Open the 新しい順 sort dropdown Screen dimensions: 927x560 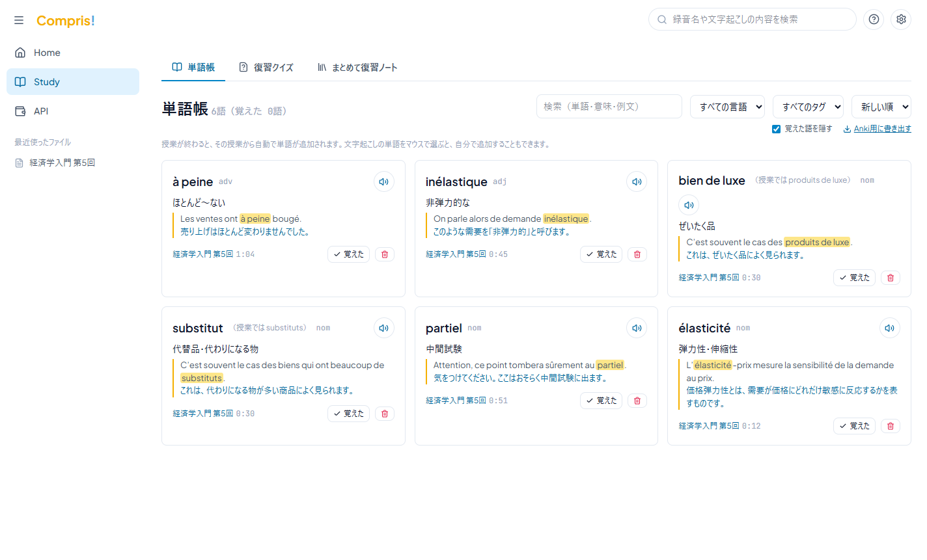[881, 107]
